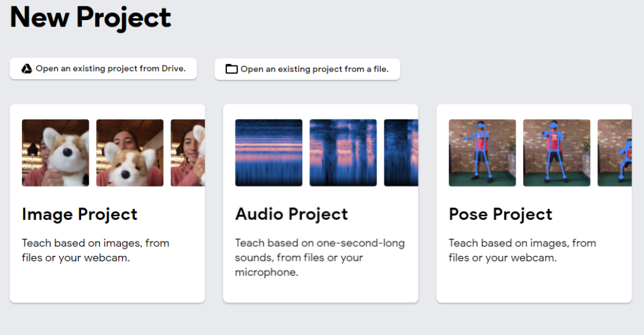Click Pose Project description text
Screen dimensions: 644x335
(x=522, y=250)
